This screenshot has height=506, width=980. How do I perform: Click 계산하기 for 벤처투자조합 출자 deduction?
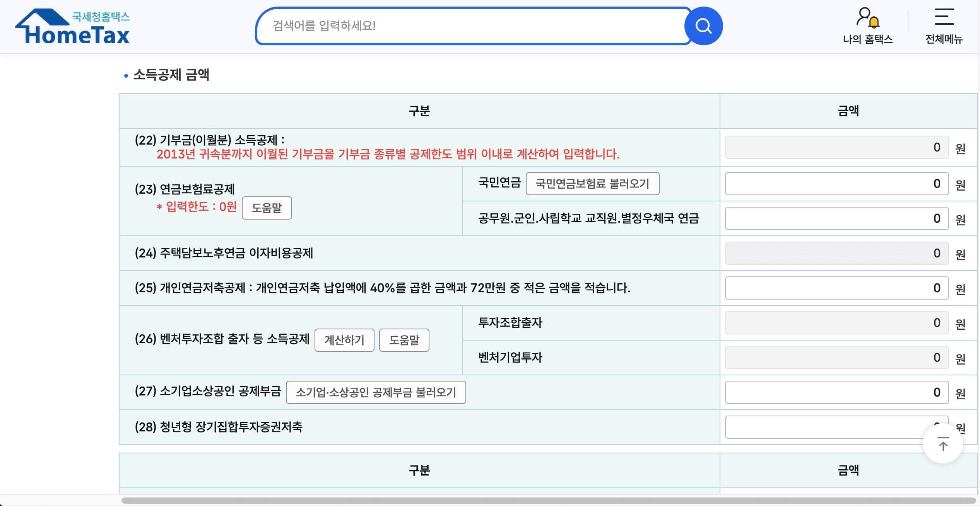tap(344, 340)
